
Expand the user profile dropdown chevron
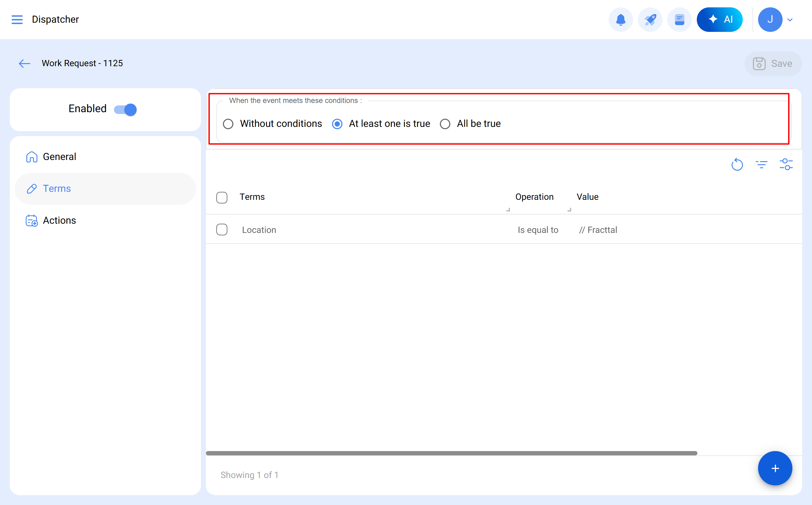point(790,20)
